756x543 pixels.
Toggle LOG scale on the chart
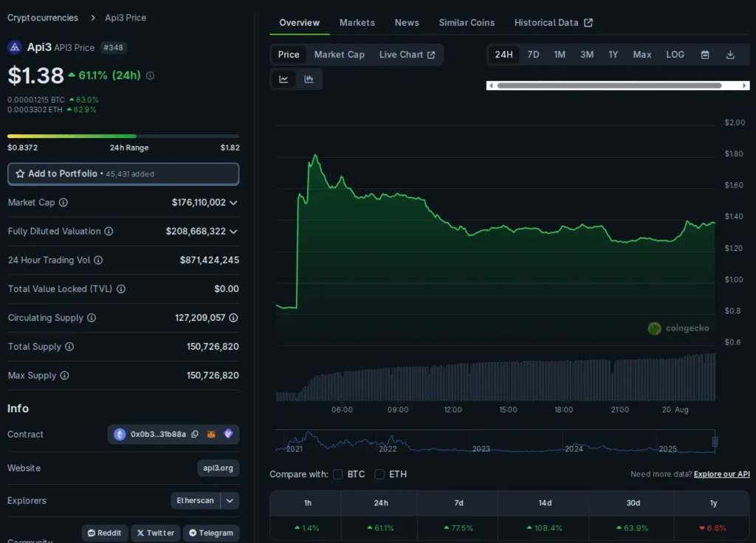coord(675,55)
